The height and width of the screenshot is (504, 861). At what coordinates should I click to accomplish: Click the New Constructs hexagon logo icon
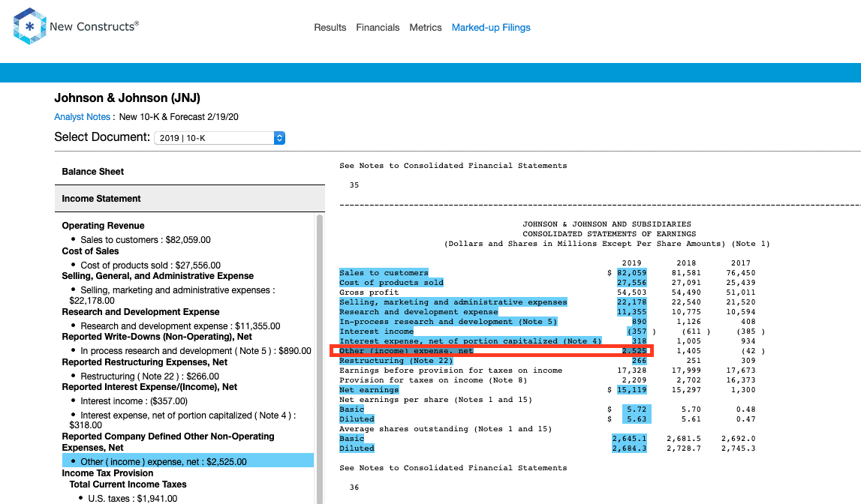pyautogui.click(x=30, y=26)
